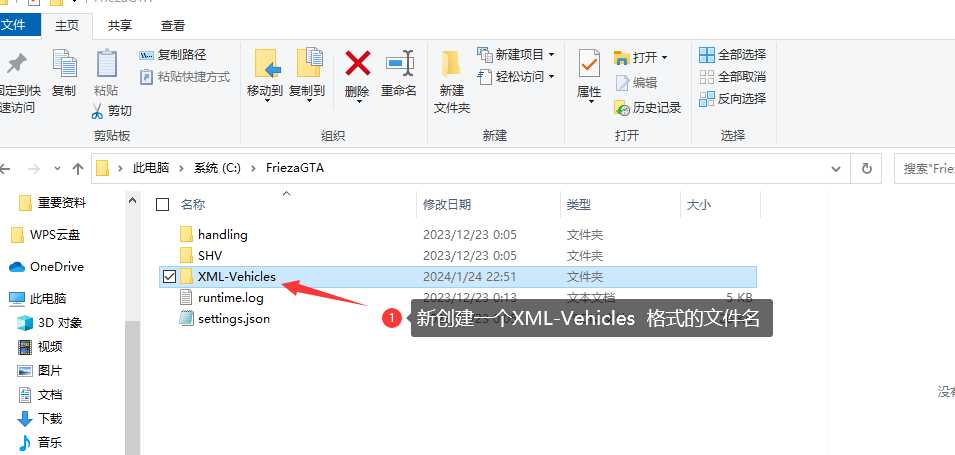Screen dimensions: 955x455
Task: Click the Move to (移动到) icon
Action: click(266, 63)
